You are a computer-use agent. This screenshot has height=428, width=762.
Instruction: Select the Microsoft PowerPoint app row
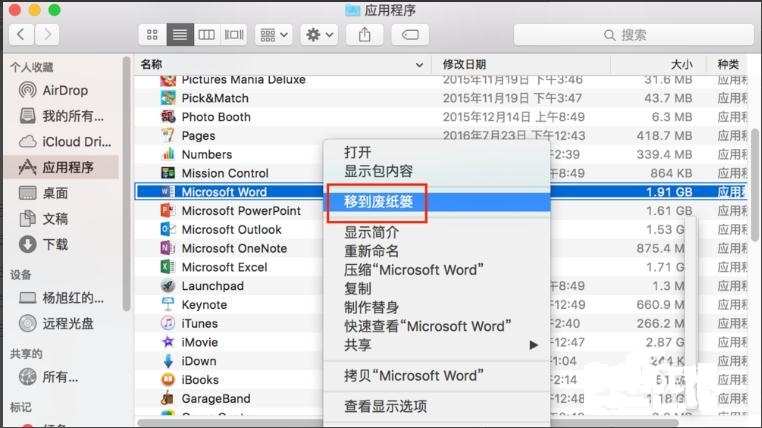[x=228, y=211]
